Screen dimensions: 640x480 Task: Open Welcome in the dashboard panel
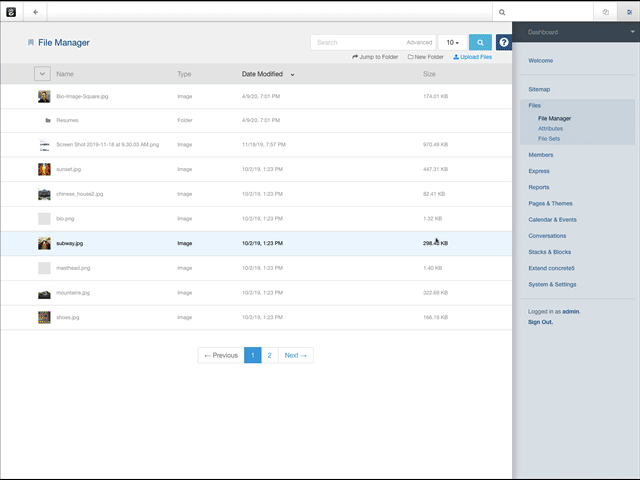[540, 60]
